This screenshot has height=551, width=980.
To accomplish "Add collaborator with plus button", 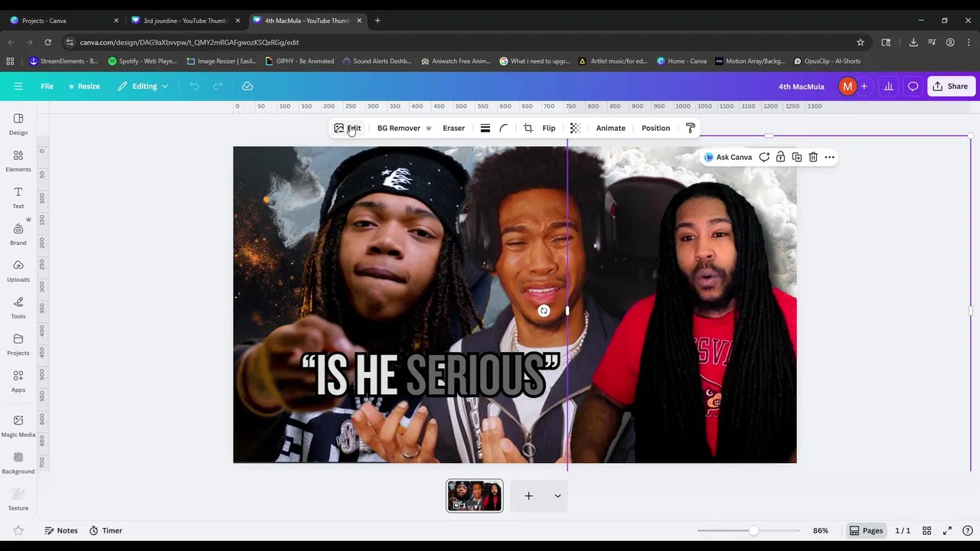I will 864,86.
